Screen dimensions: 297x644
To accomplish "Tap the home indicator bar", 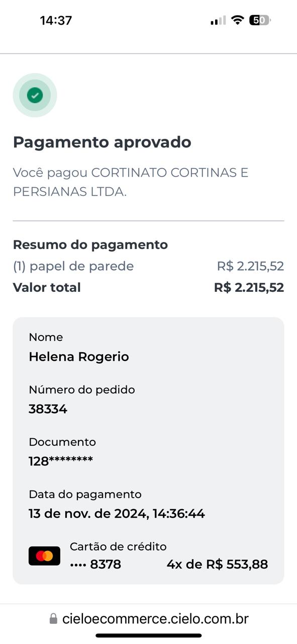I will pos(149,635).
